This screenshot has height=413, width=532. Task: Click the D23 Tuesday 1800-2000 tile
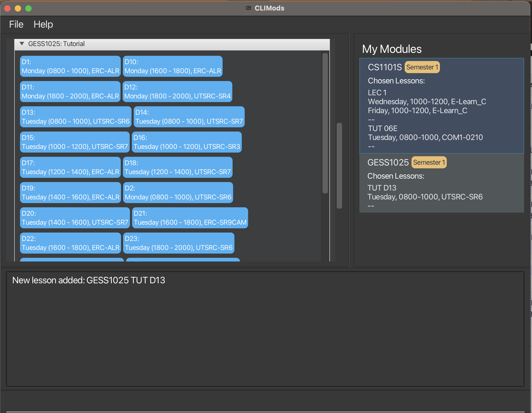(x=179, y=243)
